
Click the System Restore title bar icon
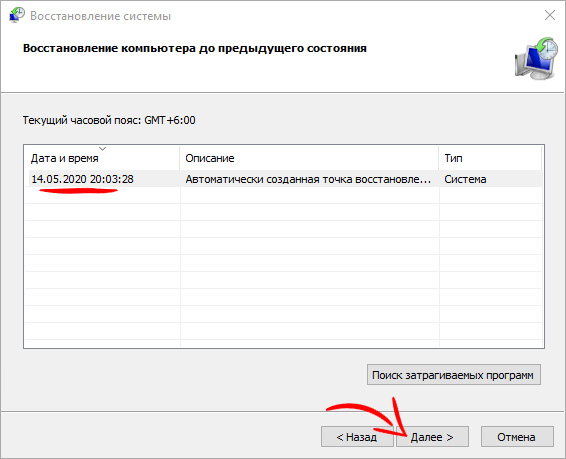click(x=17, y=15)
